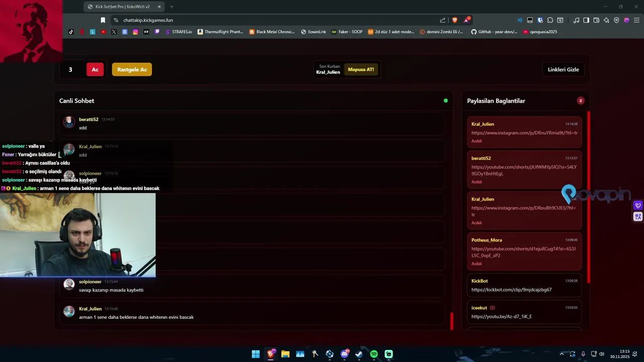
Task: Open Brave Leo AI star icon
Action: point(606,20)
